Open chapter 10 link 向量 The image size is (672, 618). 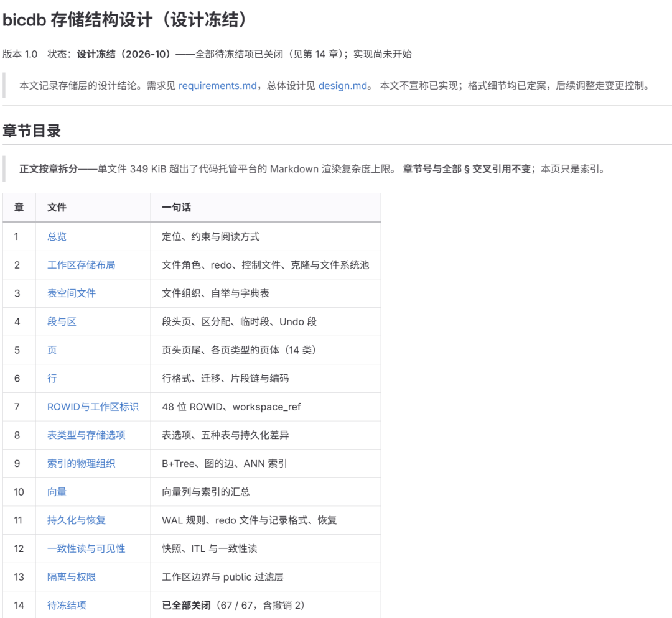tap(57, 492)
